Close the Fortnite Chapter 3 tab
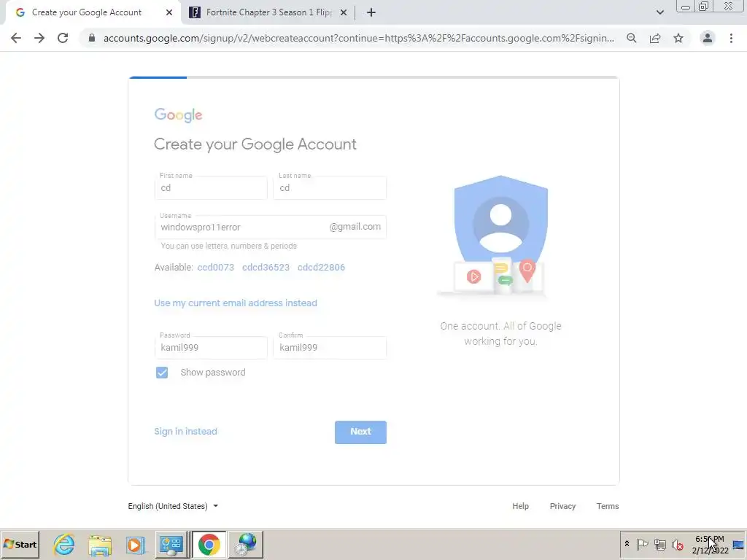Image resolution: width=747 pixels, height=560 pixels. (344, 12)
